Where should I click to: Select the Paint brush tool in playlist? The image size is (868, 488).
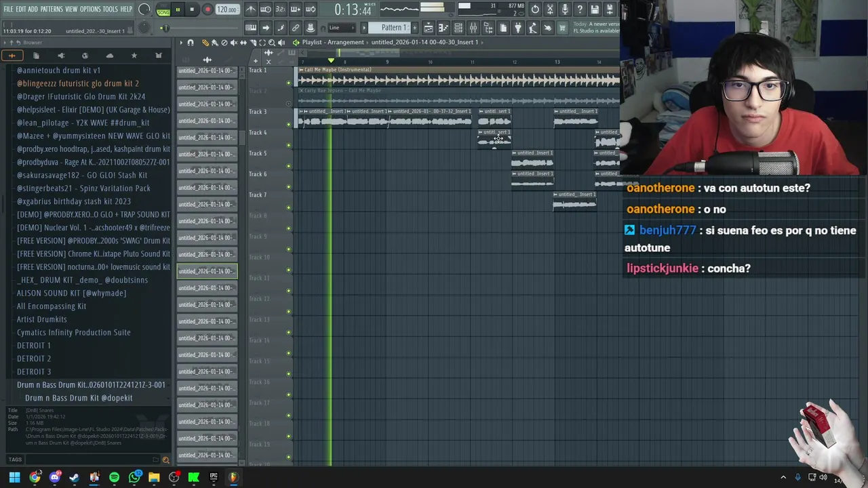[215, 43]
